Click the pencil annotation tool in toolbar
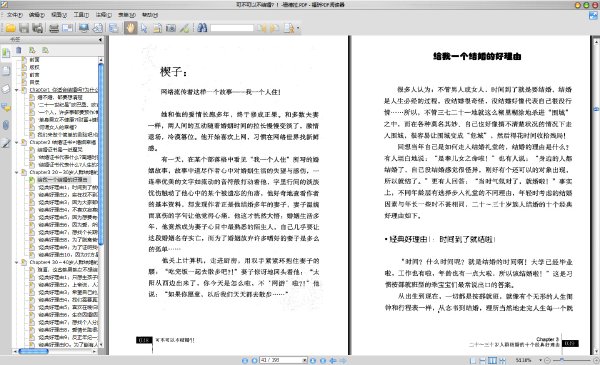Screen dimensions: 600x365 pos(184,28)
